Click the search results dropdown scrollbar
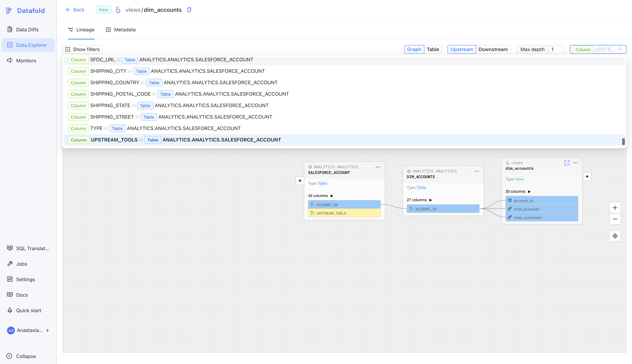The height and width of the screenshot is (364, 632). [624, 141]
